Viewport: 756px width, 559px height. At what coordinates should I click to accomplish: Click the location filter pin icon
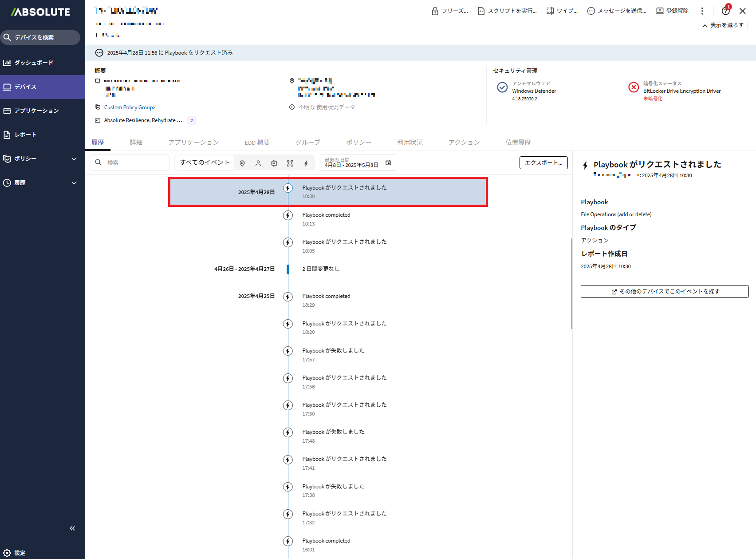pos(242,163)
